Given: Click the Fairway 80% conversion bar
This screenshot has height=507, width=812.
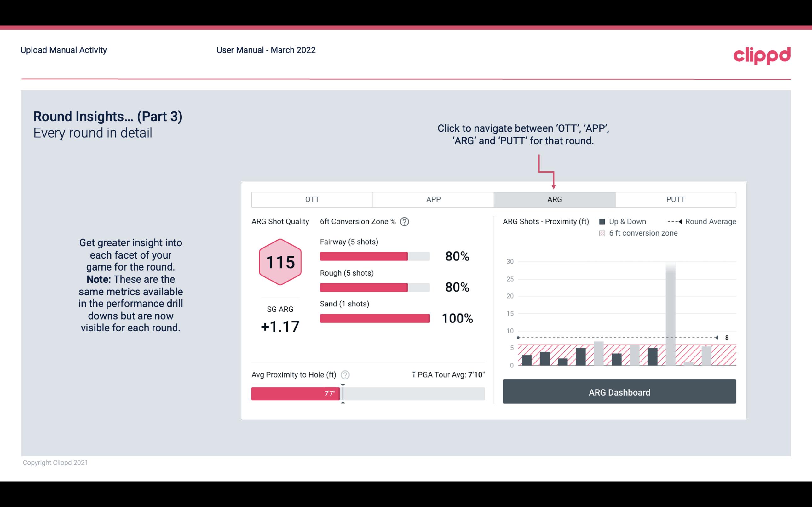Looking at the screenshot, I should 363,256.
